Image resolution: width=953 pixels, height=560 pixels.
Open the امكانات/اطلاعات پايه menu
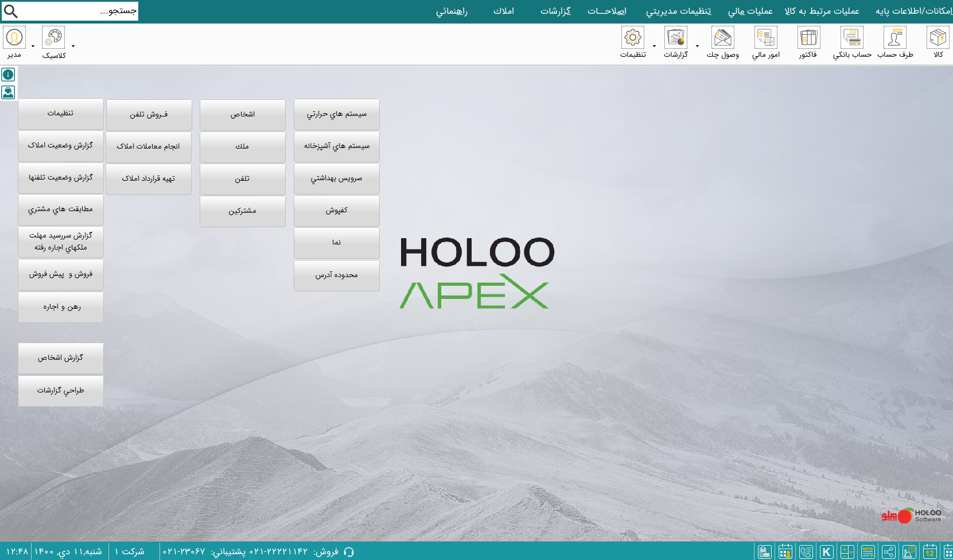click(x=913, y=11)
